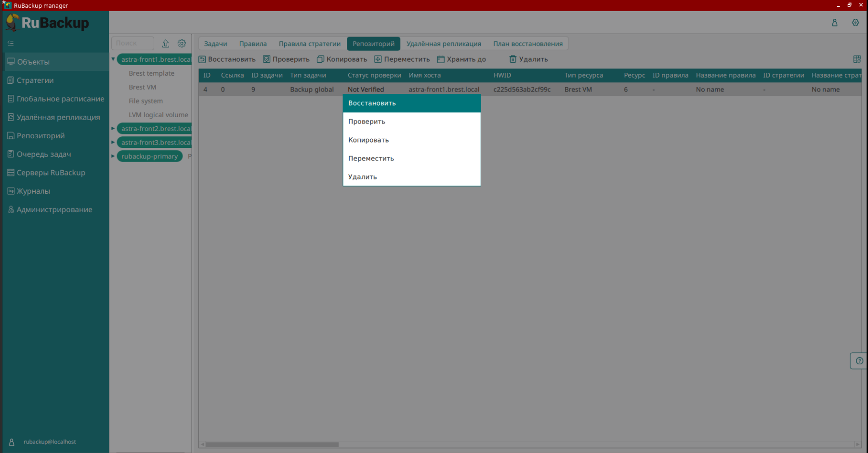Click the upload arrow icon beside search
Image resolution: width=868 pixels, height=453 pixels.
click(165, 43)
